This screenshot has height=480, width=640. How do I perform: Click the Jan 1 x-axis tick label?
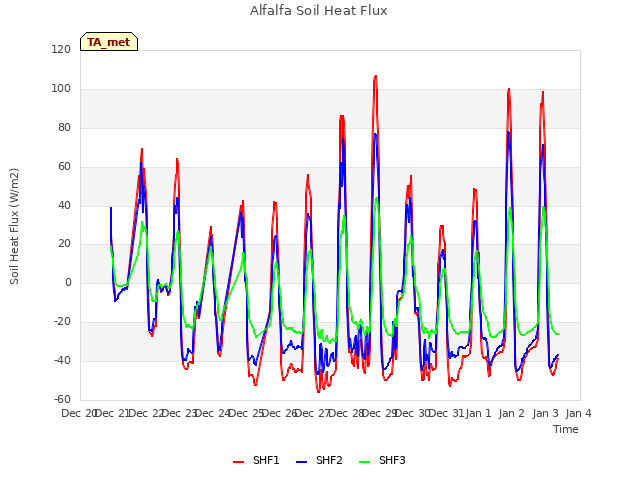point(478,413)
